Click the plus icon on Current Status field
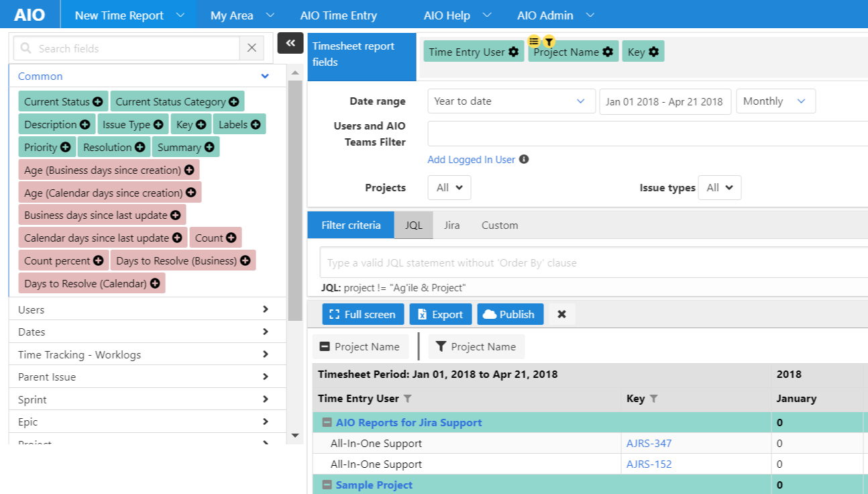The height and width of the screenshot is (494, 868). tap(98, 102)
